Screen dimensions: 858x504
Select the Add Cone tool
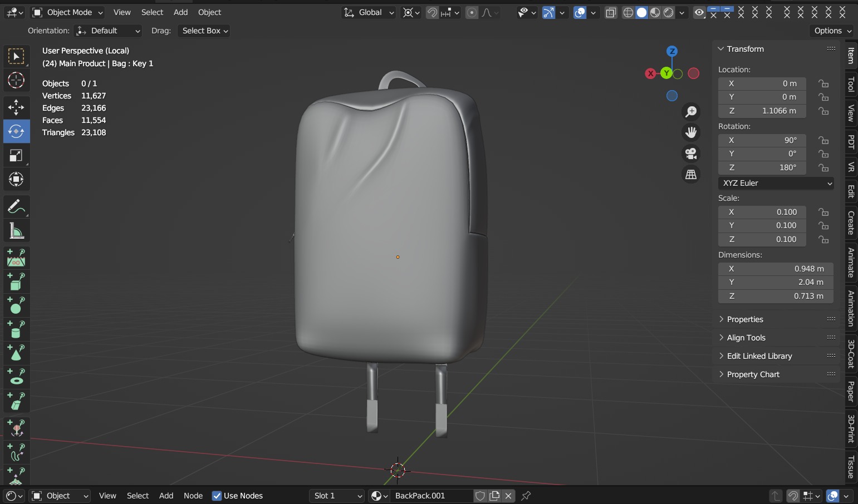click(16, 354)
